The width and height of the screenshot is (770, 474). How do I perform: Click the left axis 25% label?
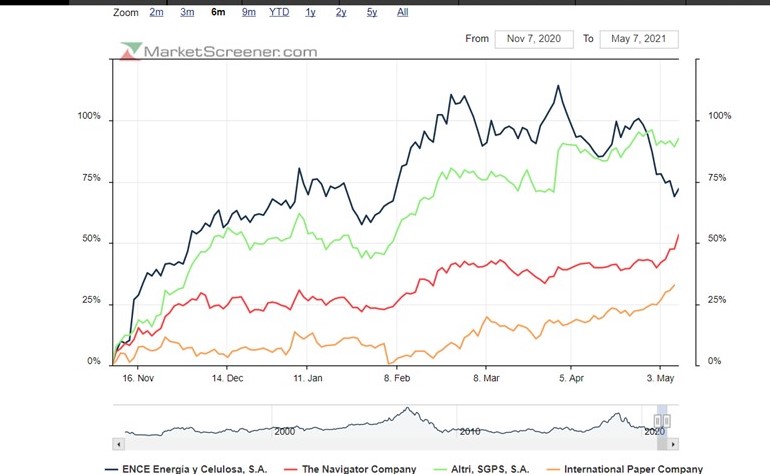pos(91,300)
